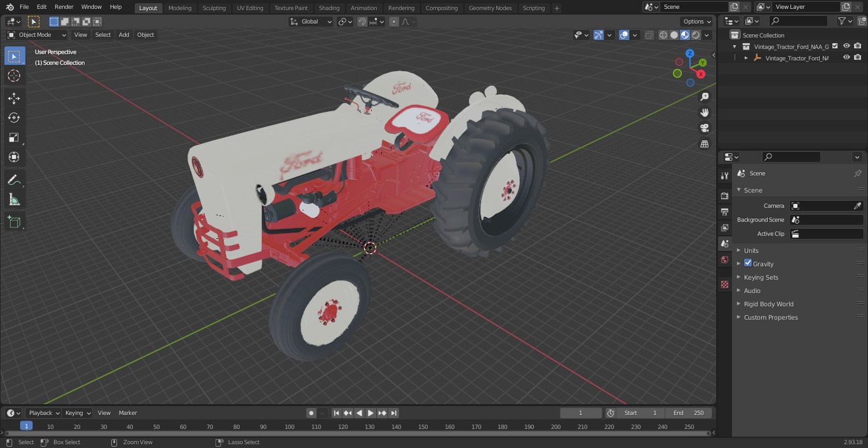Select the Cursor tool in toolbar

click(14, 76)
